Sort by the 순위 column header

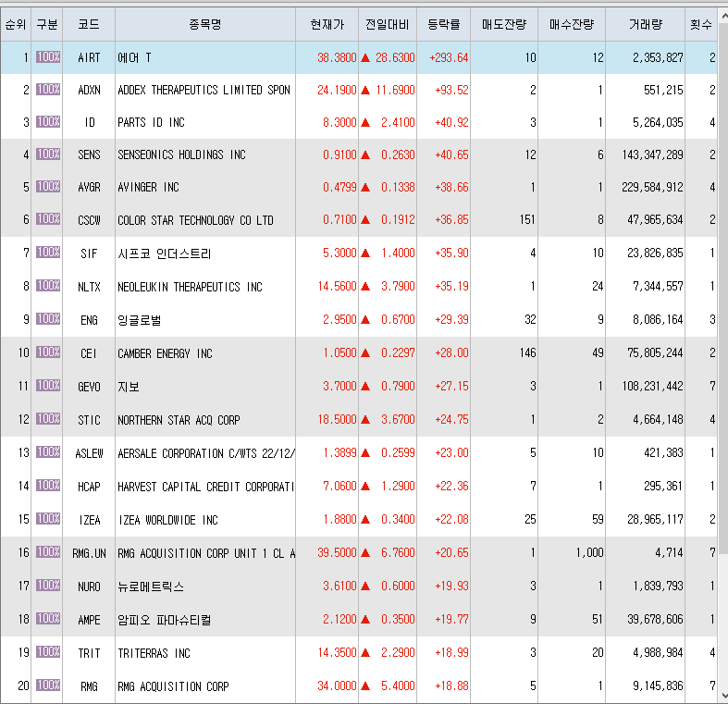16,24
